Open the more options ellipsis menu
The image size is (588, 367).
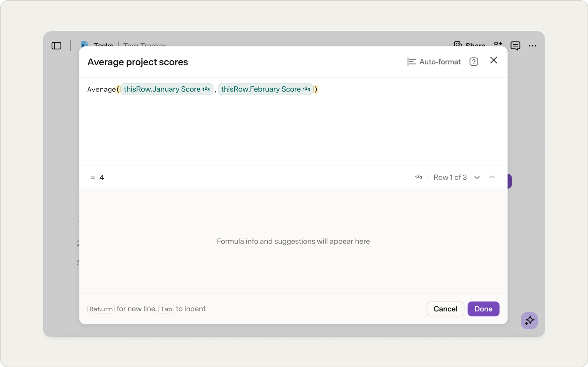pos(532,46)
